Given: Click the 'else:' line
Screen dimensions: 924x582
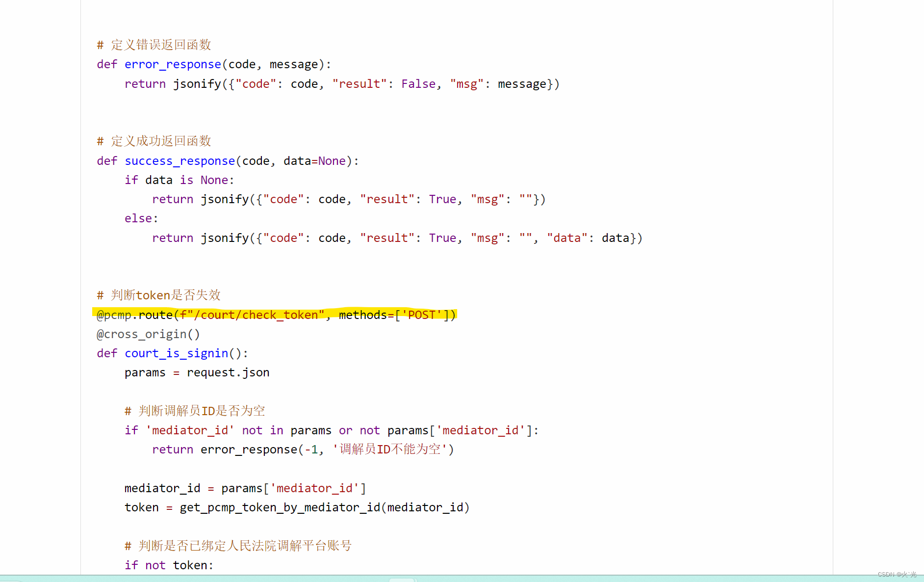Looking at the screenshot, I should [x=141, y=218].
